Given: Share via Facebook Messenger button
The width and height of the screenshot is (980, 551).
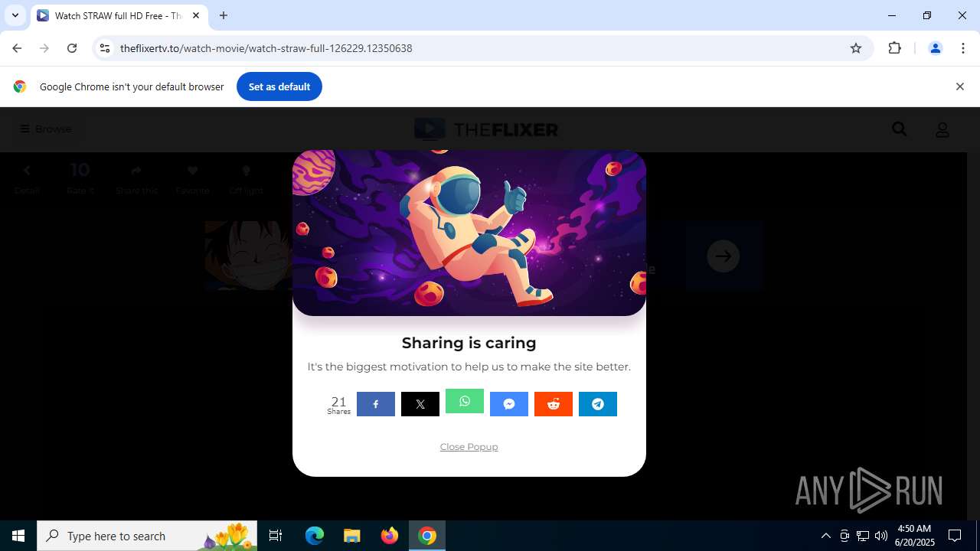Looking at the screenshot, I should click(x=509, y=404).
